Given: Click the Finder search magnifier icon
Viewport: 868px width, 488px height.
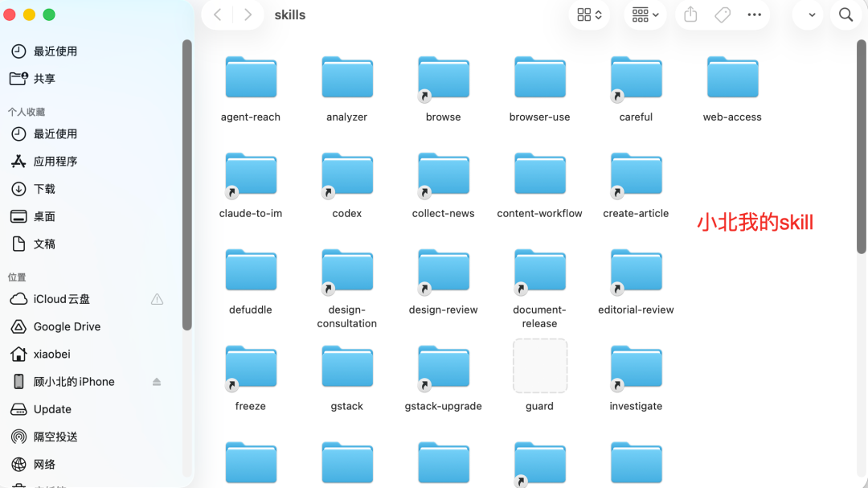Looking at the screenshot, I should click(x=845, y=15).
